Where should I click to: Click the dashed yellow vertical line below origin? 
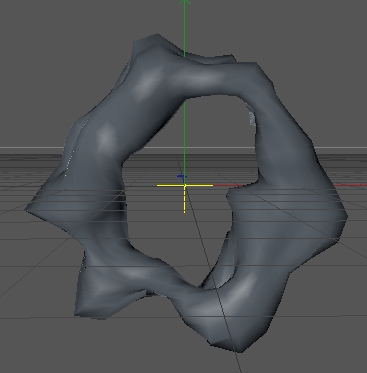coord(185,200)
